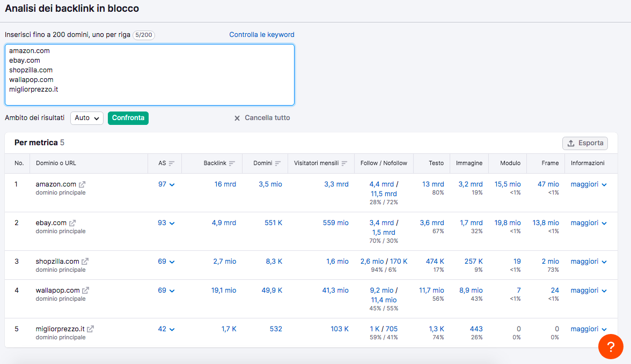Click the orange help question mark
The height and width of the screenshot is (364, 631).
[611, 347]
